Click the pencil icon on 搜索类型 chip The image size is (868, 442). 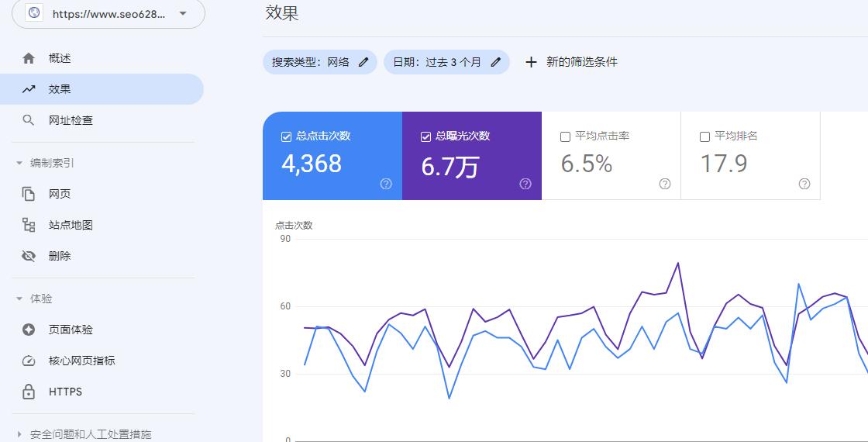[363, 62]
